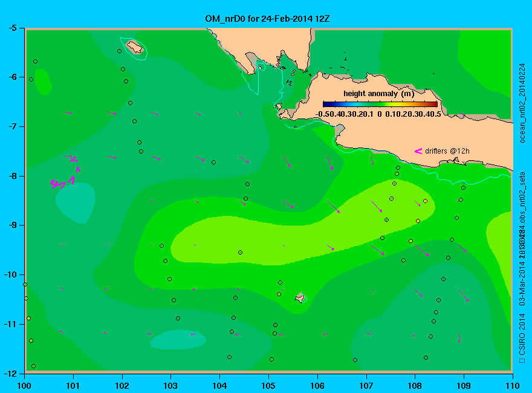Select the drifters @12h legend text
The height and width of the screenshot is (393, 532).
[x=447, y=151]
